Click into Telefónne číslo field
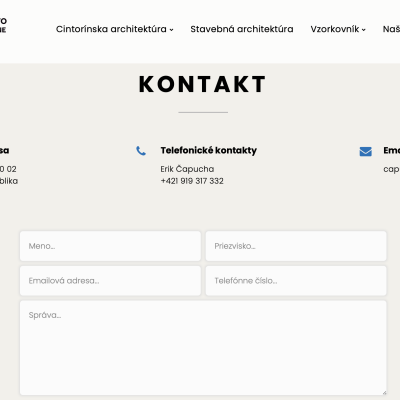 (x=296, y=281)
